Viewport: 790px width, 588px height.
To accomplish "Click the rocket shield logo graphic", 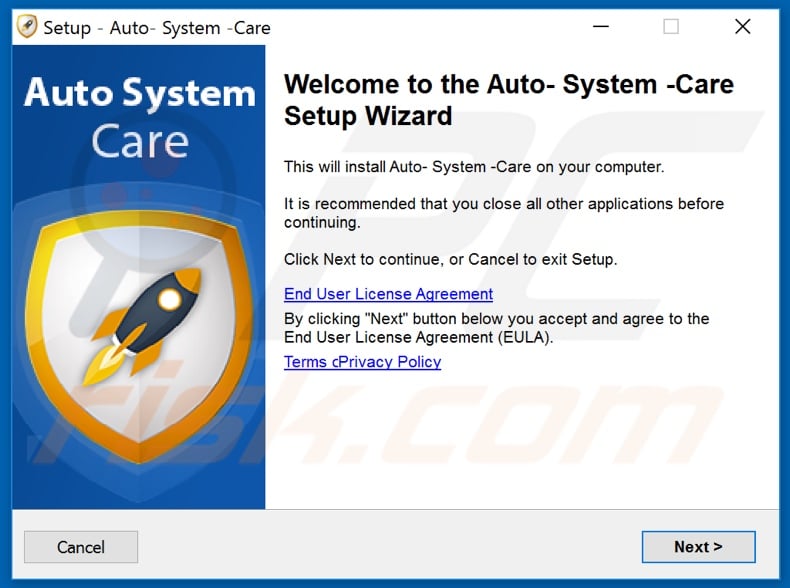I will click(x=140, y=336).
